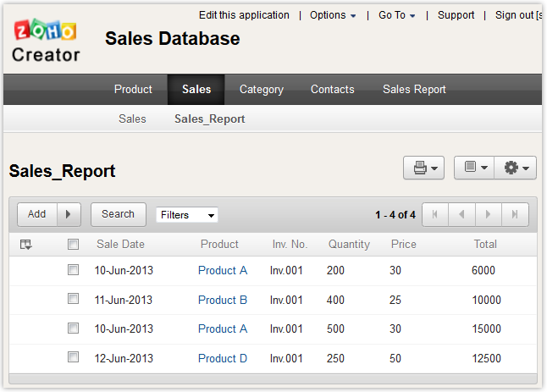Sort by the Quantity column header
Image resolution: width=547 pixels, height=392 pixels.
point(349,244)
